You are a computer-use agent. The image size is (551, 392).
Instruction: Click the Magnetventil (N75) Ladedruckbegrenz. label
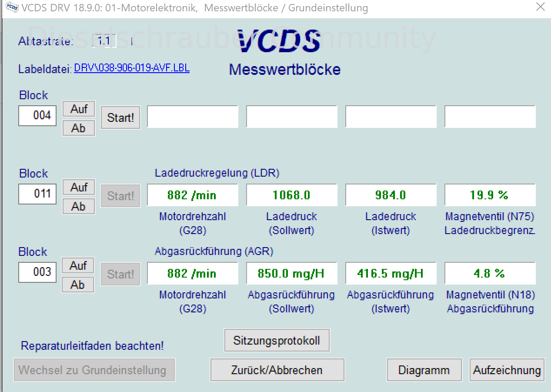point(490,224)
